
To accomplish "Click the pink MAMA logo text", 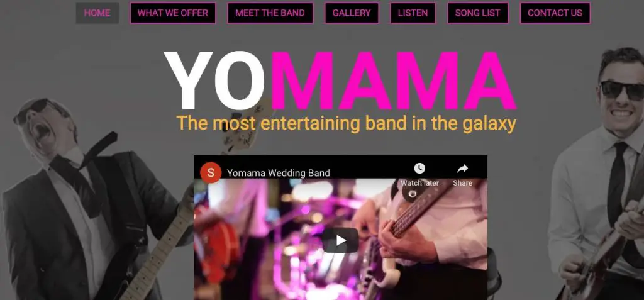I will pyautogui.click(x=392, y=81).
